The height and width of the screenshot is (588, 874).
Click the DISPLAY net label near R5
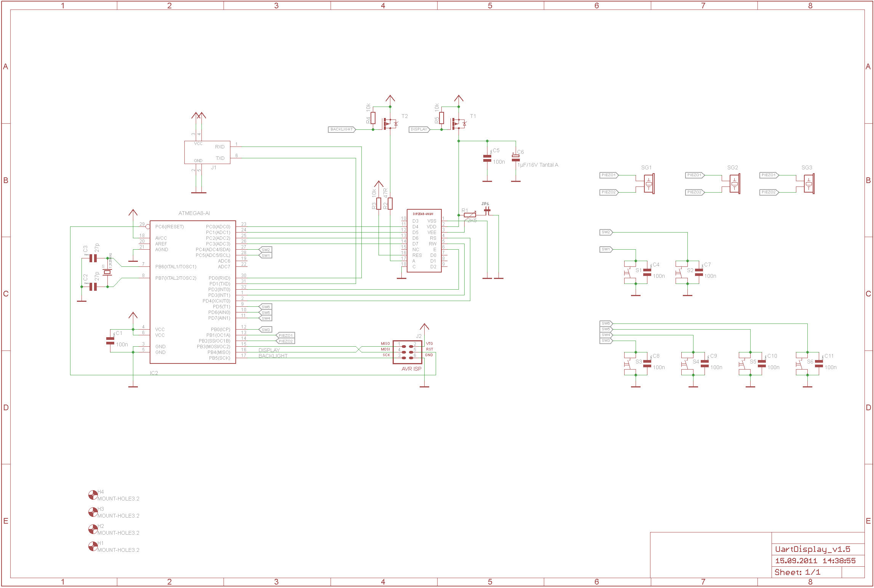(420, 129)
